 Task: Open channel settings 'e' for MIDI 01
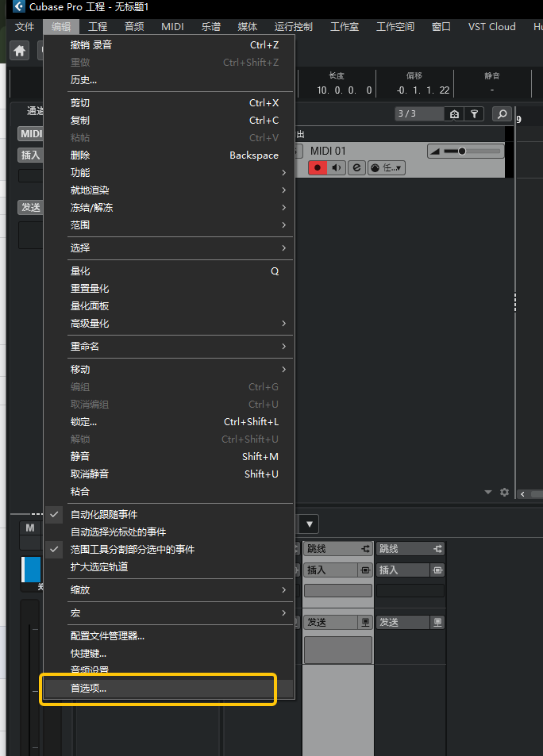(356, 168)
